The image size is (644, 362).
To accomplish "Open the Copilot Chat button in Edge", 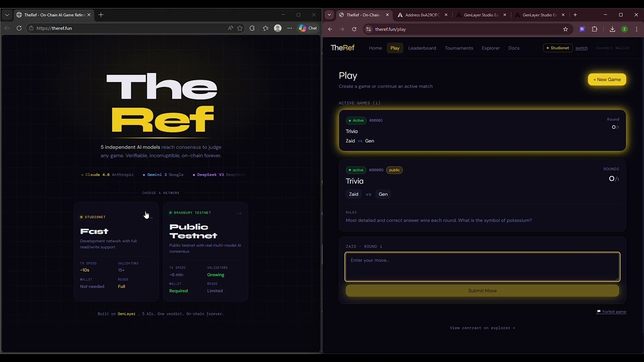I will pyautogui.click(x=308, y=28).
